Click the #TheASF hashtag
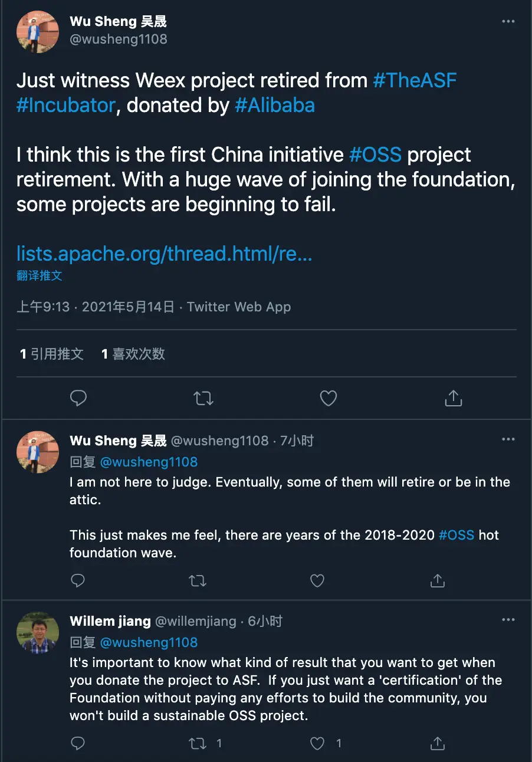Viewport: 532px width, 762px height. [415, 80]
